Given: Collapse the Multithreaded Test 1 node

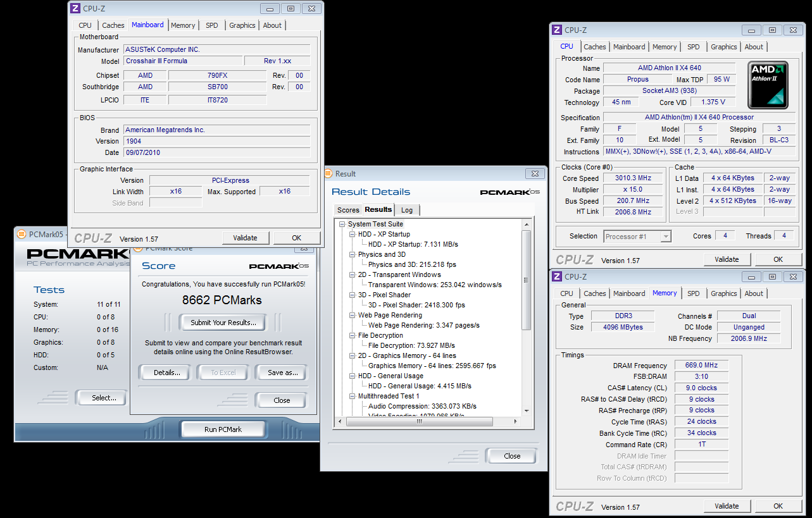Looking at the screenshot, I should point(353,396).
